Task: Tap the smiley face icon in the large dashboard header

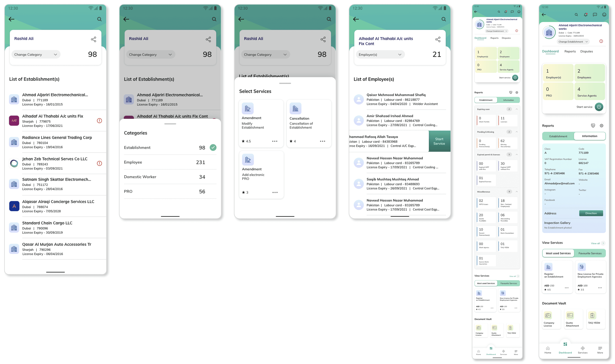Action: click(604, 15)
